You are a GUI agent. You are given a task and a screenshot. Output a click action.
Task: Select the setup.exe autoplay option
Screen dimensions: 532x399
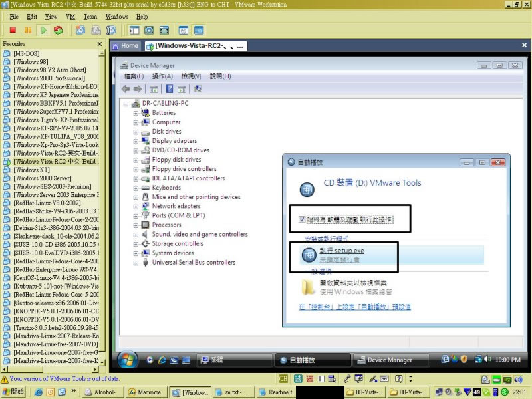point(392,255)
